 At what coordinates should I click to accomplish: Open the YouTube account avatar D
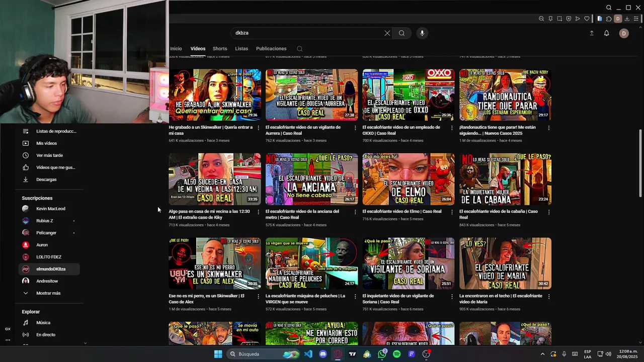[x=624, y=33]
